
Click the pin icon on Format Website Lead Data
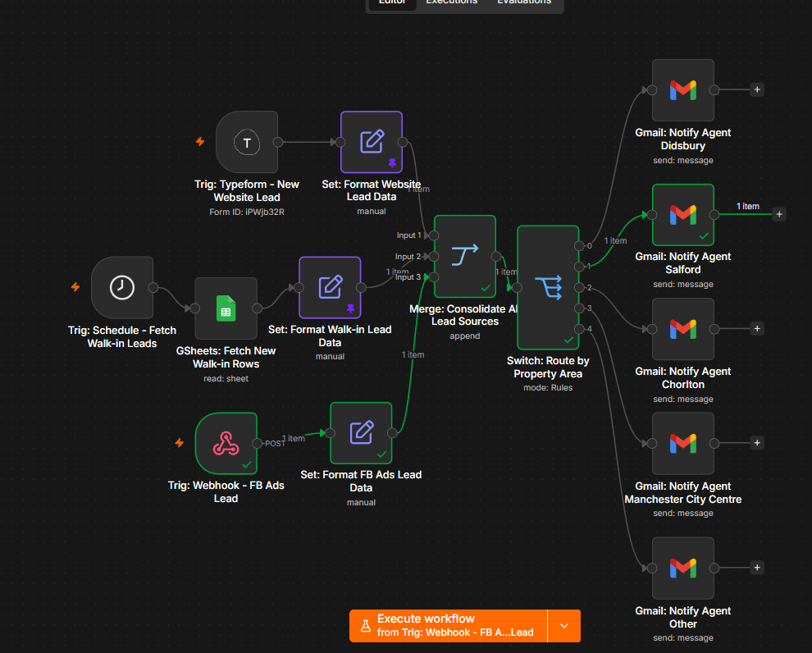(392, 162)
